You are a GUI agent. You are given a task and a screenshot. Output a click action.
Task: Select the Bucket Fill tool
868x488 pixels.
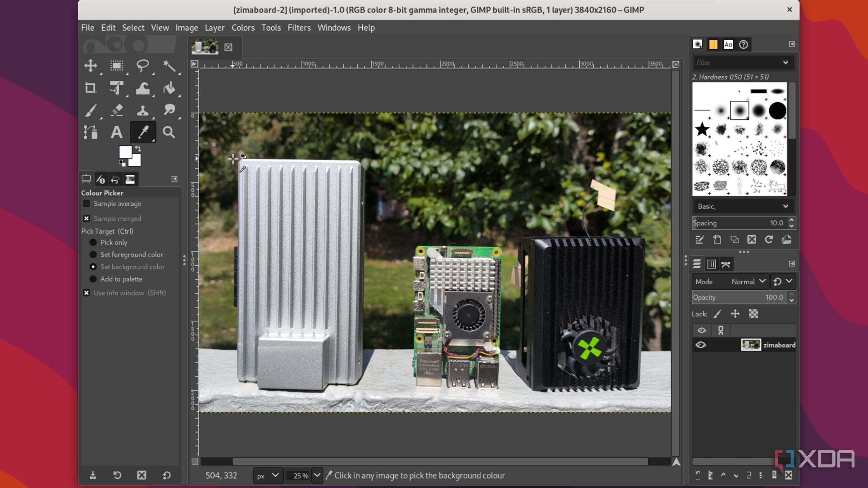tap(169, 88)
